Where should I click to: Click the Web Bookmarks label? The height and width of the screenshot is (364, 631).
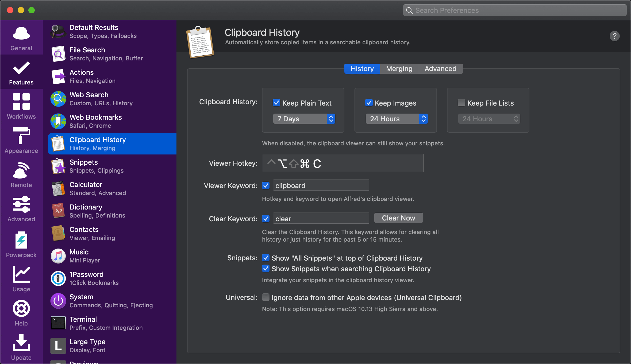pos(95,117)
